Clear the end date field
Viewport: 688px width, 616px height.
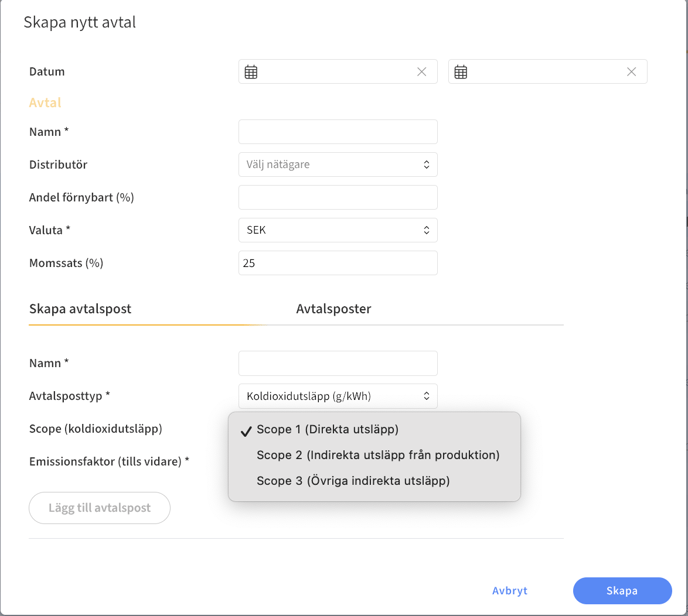pos(631,72)
